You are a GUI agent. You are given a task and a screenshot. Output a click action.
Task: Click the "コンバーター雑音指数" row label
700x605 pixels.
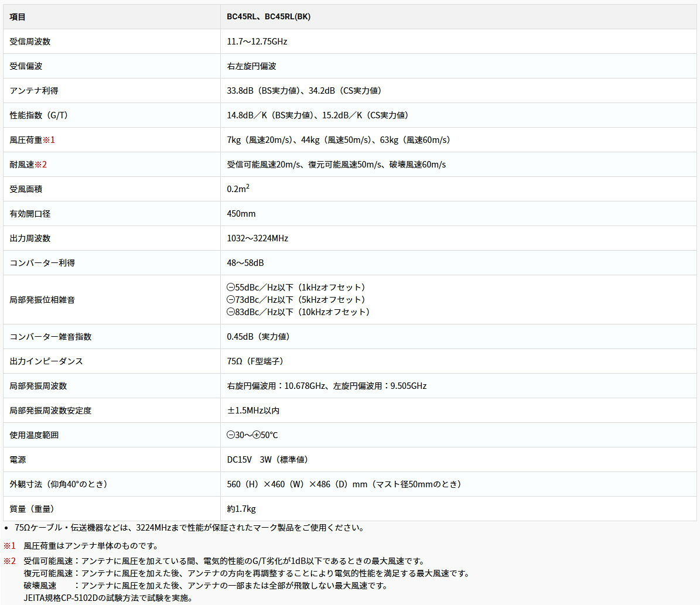point(50,337)
